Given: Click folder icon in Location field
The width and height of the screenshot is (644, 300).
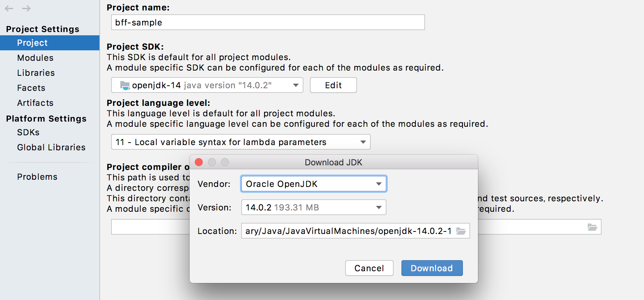Looking at the screenshot, I should (461, 231).
